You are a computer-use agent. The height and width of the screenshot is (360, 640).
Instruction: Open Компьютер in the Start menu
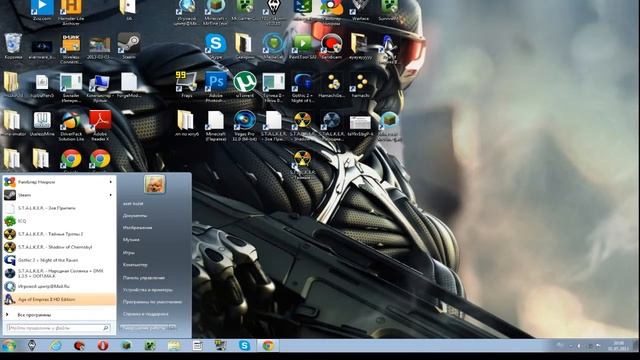(135, 265)
